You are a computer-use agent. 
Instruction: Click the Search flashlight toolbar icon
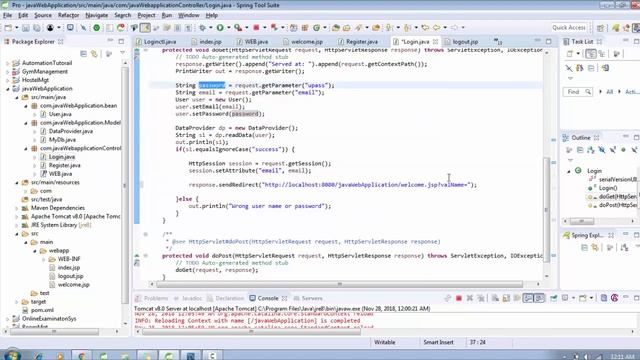click(x=358, y=28)
